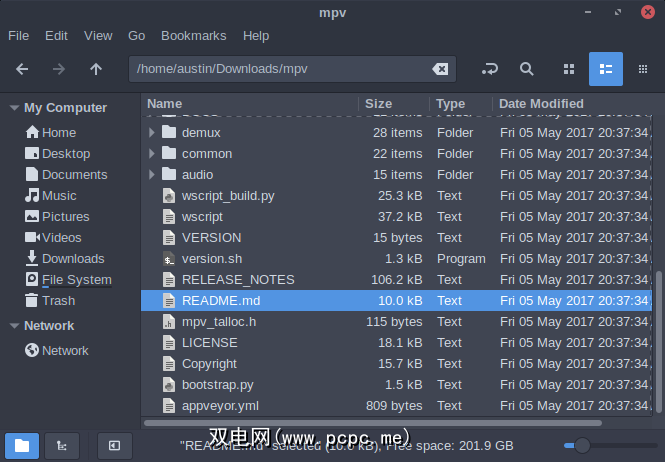Collapse Network section in sidebar
The width and height of the screenshot is (665, 462).
[14, 326]
